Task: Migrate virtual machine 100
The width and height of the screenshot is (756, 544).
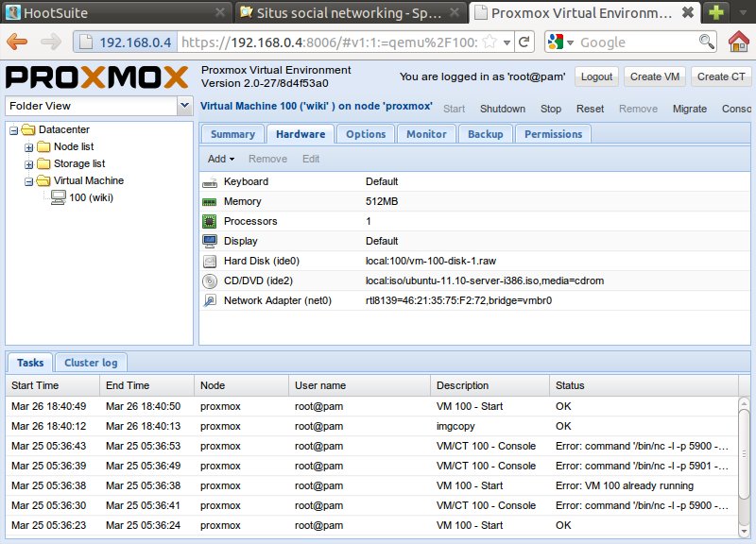Action: pos(690,109)
